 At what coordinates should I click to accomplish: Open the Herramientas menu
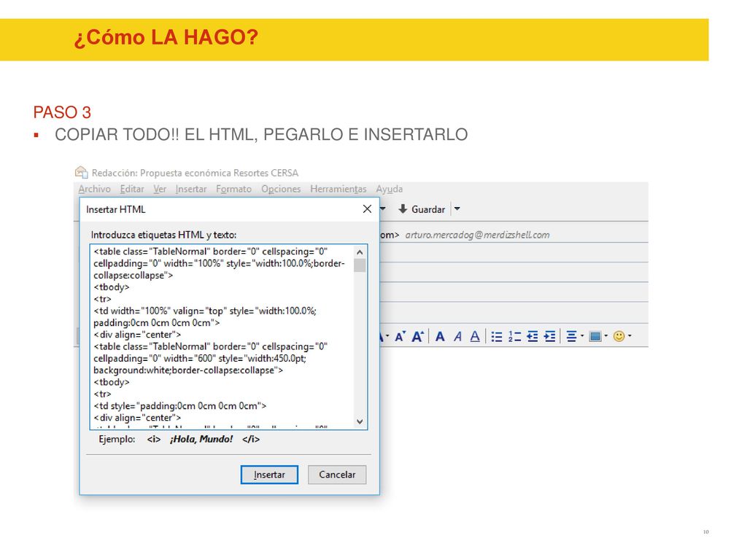click(338, 189)
